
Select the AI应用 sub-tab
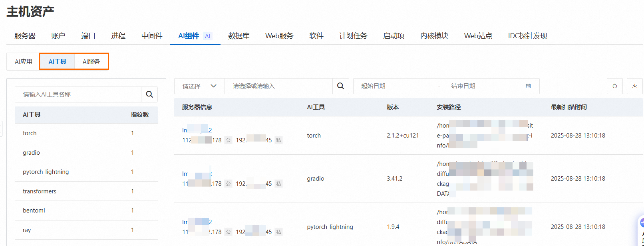pos(24,61)
